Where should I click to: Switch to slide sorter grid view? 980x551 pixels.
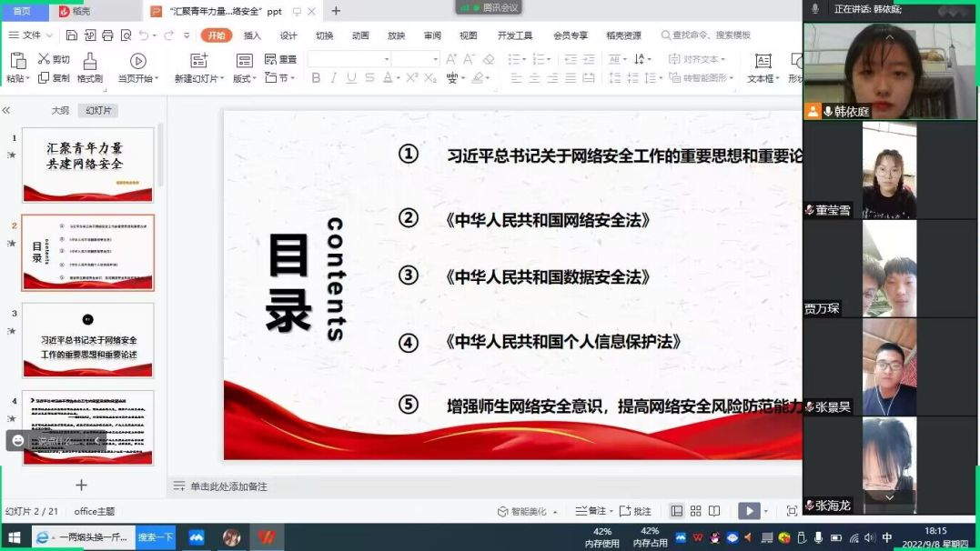point(695,511)
